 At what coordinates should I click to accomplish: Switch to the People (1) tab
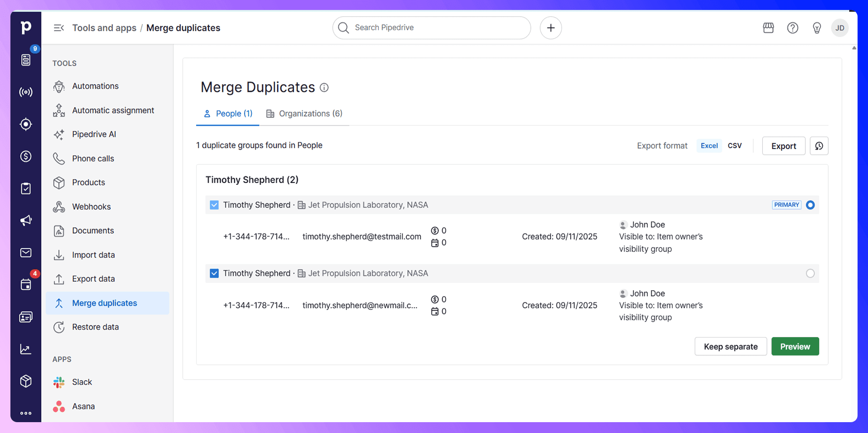pos(228,114)
